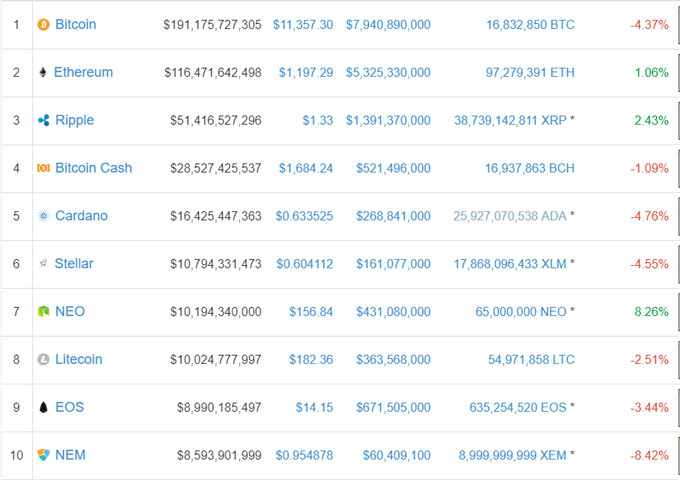680x480 pixels.
Task: Open NEM volume $60,409,100 link
Action: pyautogui.click(x=396, y=455)
